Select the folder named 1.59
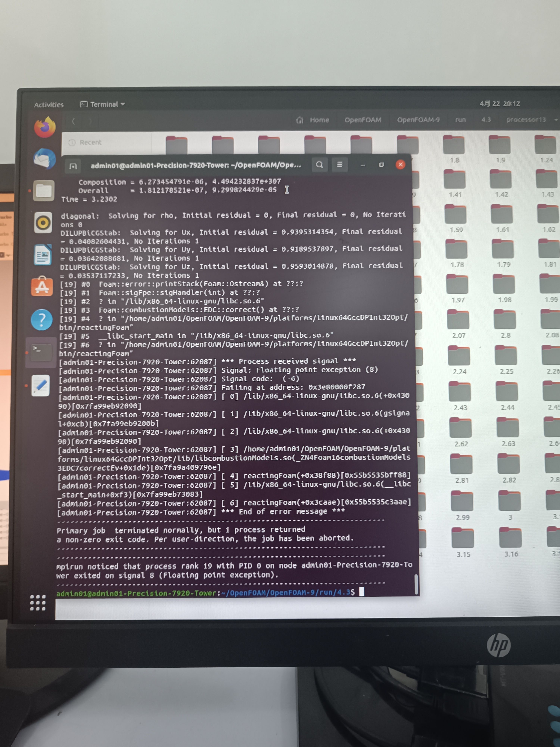The width and height of the screenshot is (560, 747). (x=456, y=218)
